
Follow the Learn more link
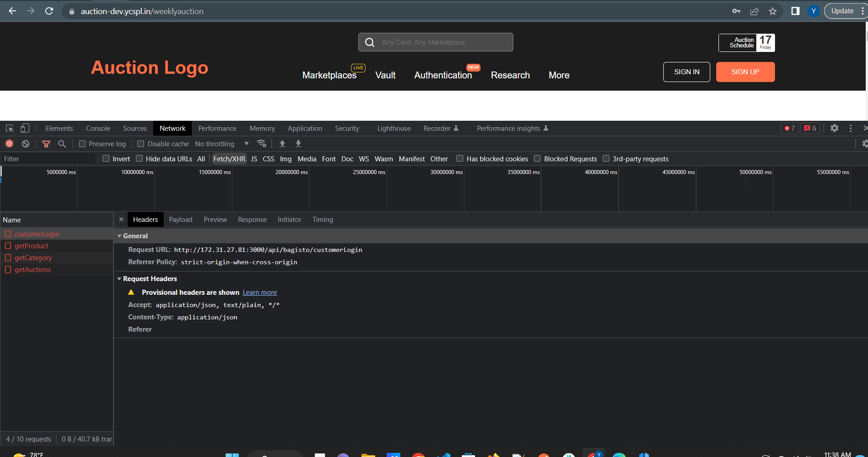(x=260, y=293)
